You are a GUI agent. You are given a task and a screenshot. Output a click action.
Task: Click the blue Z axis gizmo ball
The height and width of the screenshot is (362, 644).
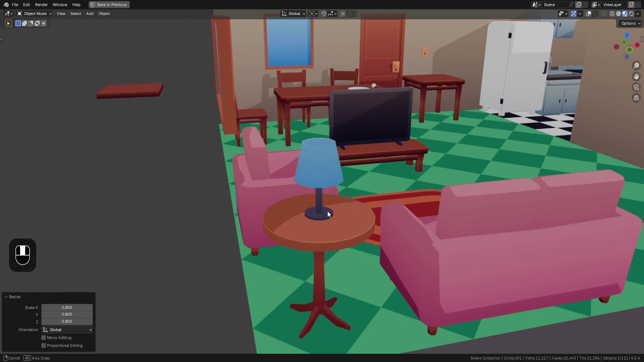click(627, 35)
